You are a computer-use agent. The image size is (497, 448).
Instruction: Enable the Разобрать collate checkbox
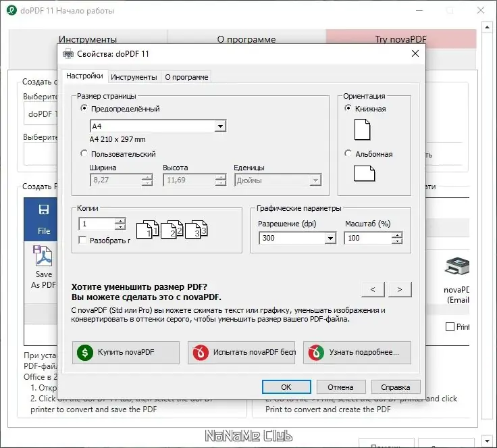pos(82,240)
